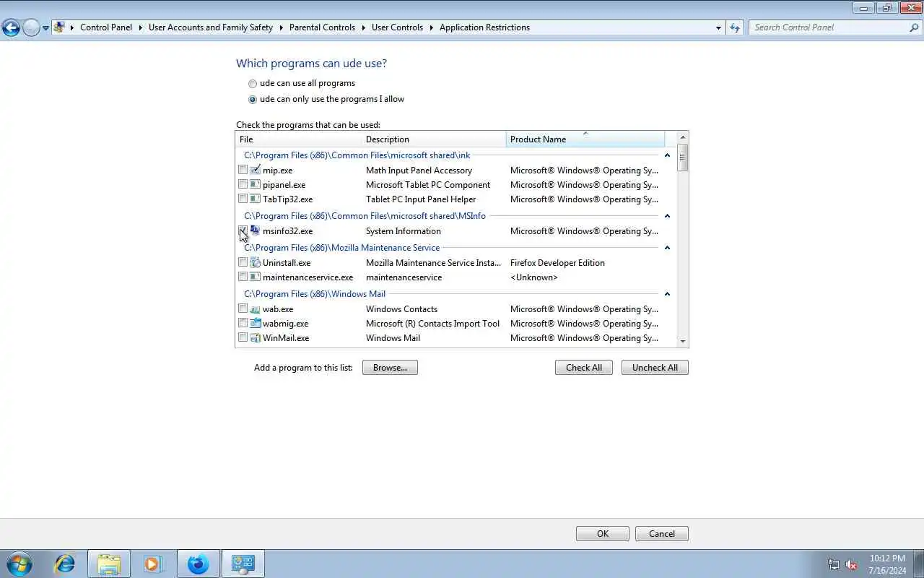This screenshot has width=924, height=578.
Task: Open User Controls breadcrumb
Action: tap(397, 27)
